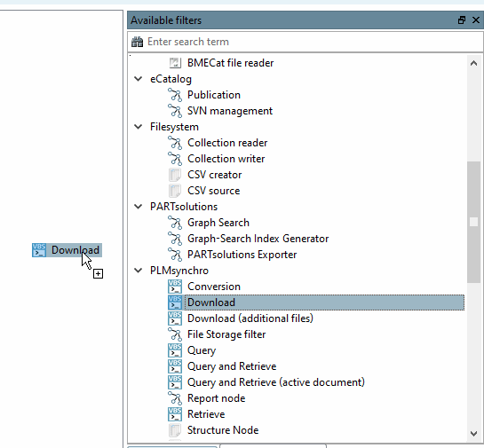
Task: Undock the Available filters panel
Action: (x=462, y=20)
